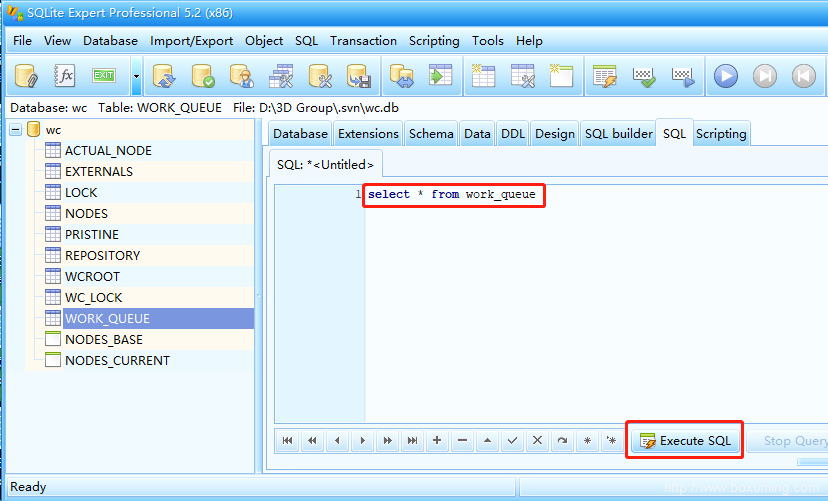Image resolution: width=828 pixels, height=501 pixels.
Task: Collapse the wc database tree node
Action: [16, 130]
